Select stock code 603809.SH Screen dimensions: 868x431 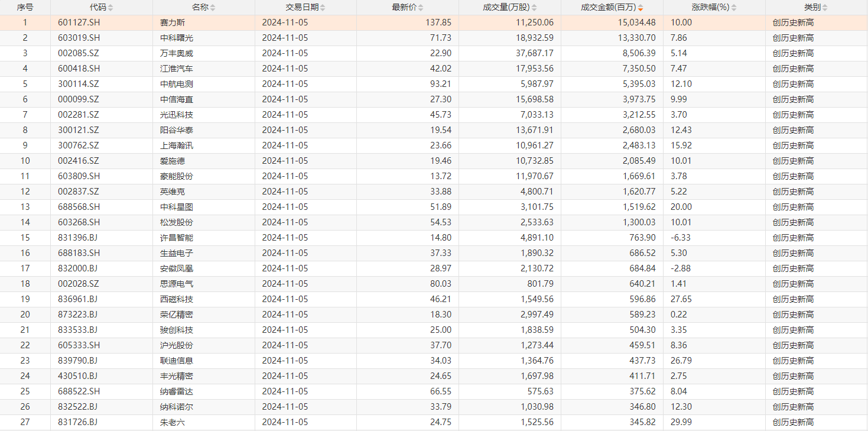pos(79,176)
